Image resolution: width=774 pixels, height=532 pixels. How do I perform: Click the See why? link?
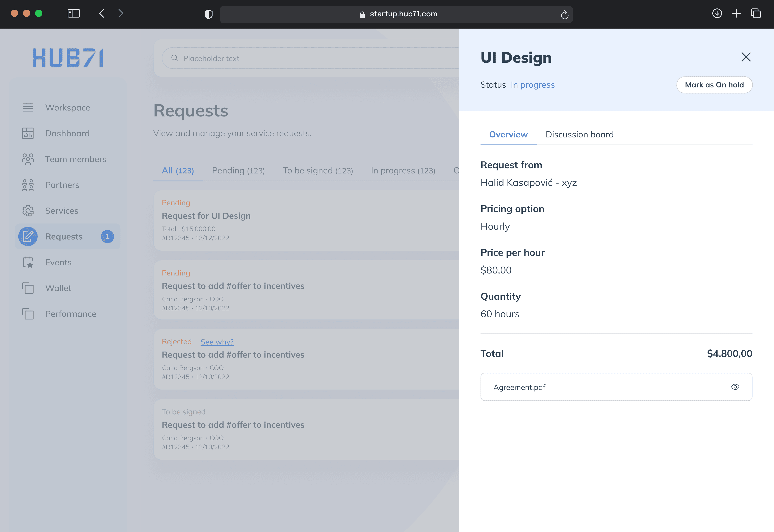click(x=217, y=342)
